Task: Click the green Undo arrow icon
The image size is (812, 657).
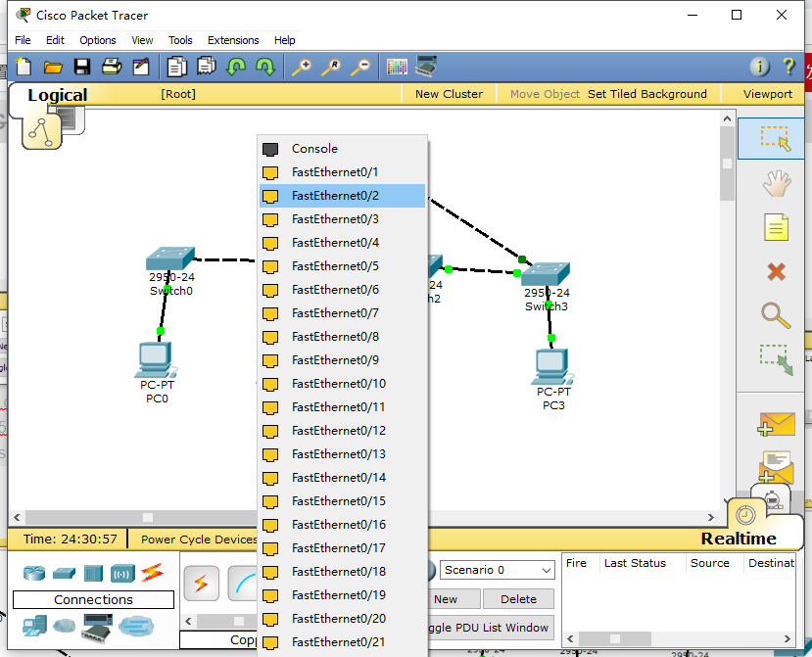Action: point(236,67)
